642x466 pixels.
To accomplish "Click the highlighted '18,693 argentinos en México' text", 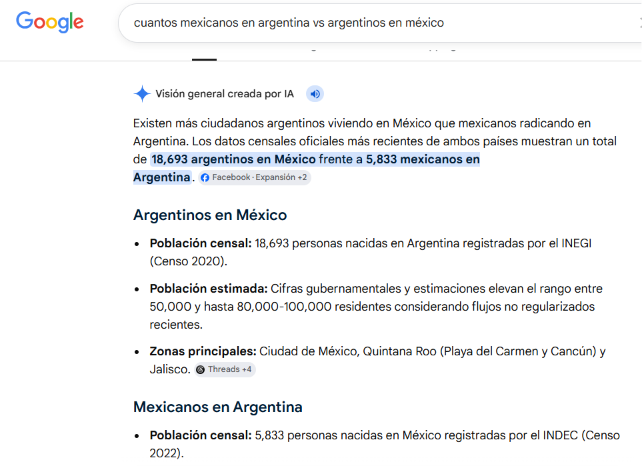I will [233, 159].
